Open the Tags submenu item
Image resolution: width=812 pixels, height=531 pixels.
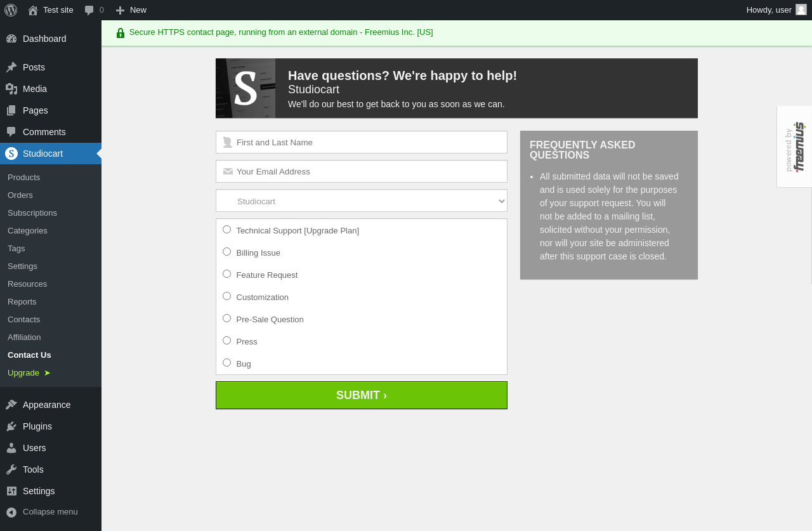coord(51,249)
